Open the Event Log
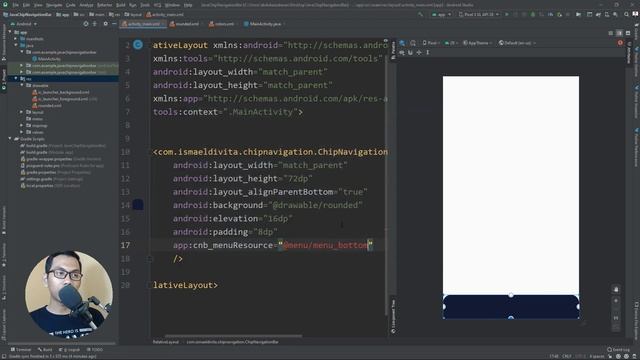This screenshot has width=640, height=360. [618, 350]
